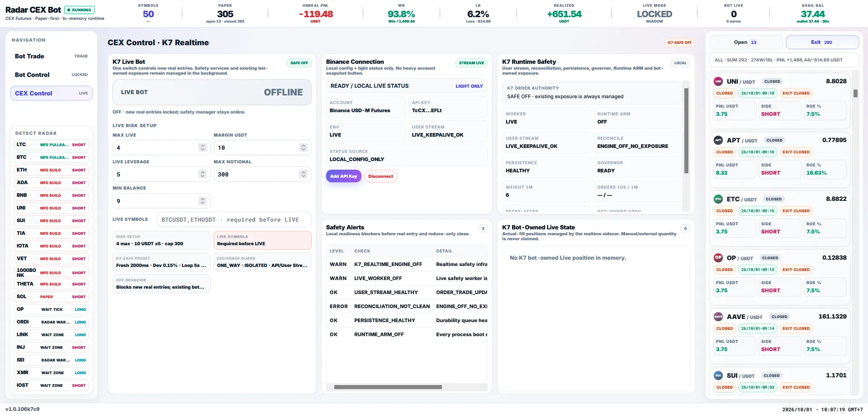
Task: Click the ETC coin icon in trade list
Action: [718, 199]
